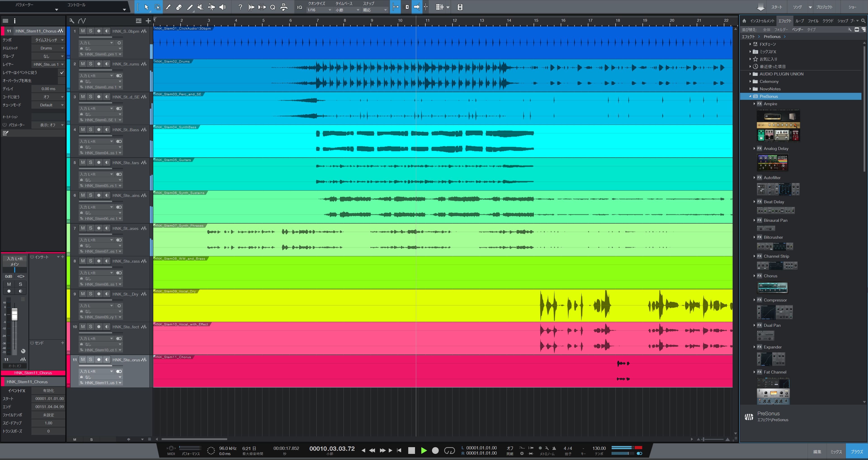The image size is (868, 460).
Task: Toggle the inspector i icon
Action: click(14, 21)
